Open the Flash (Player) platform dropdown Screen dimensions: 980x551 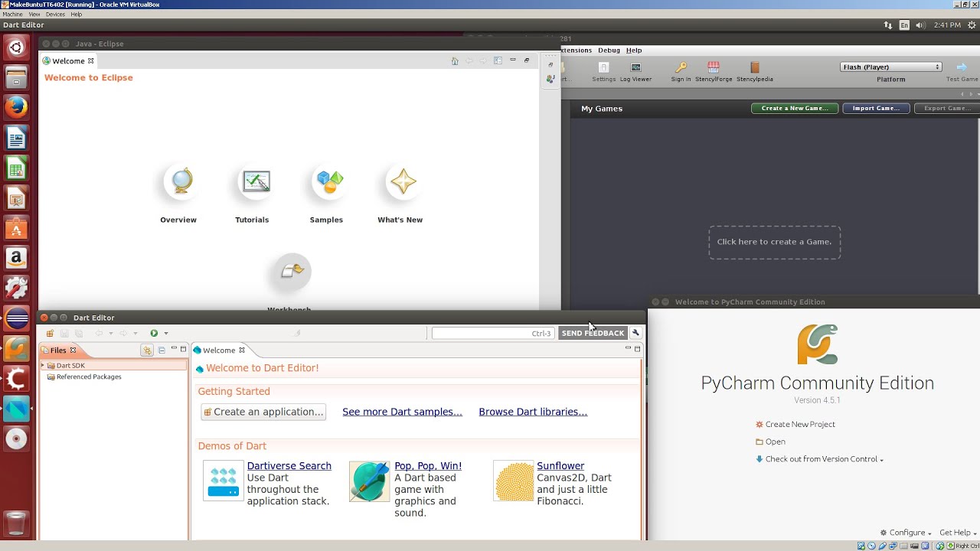pos(890,67)
